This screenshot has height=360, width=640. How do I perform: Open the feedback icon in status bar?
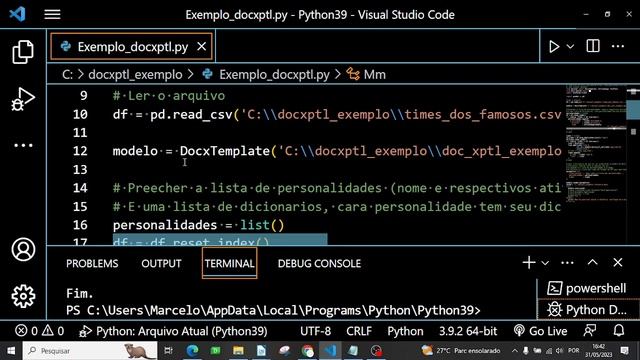point(589,331)
